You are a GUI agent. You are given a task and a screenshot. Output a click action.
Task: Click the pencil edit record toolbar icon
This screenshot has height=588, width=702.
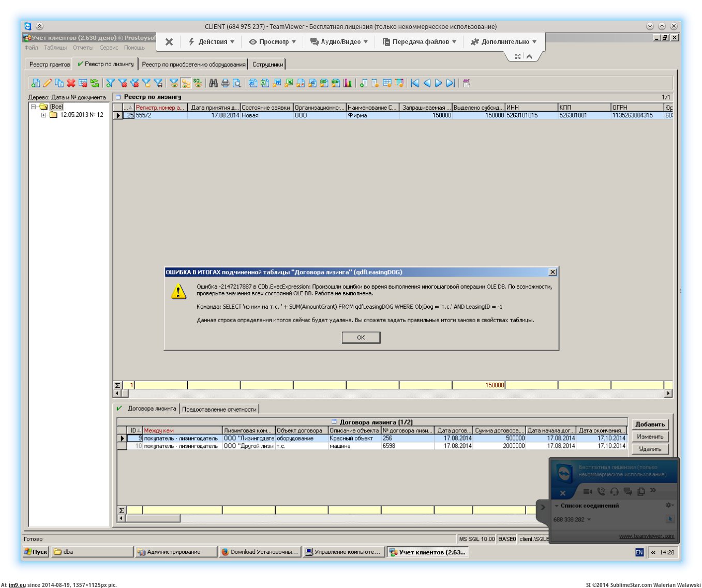[x=48, y=83]
